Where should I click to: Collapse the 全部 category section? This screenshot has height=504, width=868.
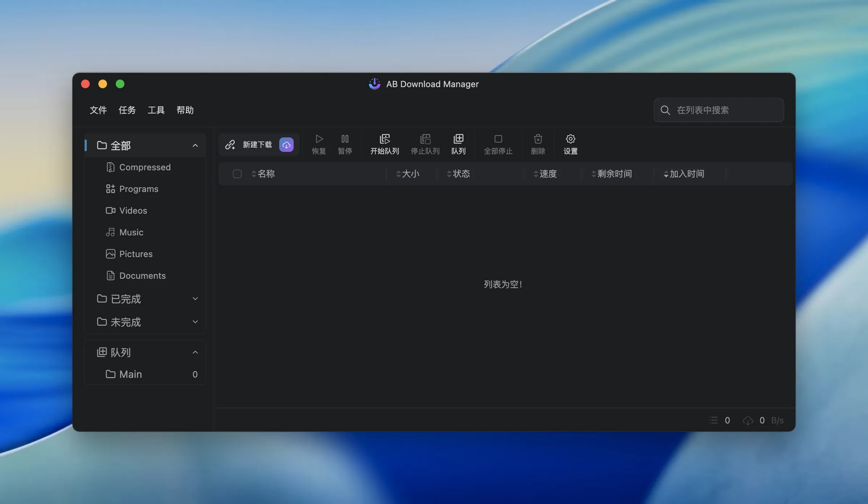[x=195, y=145]
